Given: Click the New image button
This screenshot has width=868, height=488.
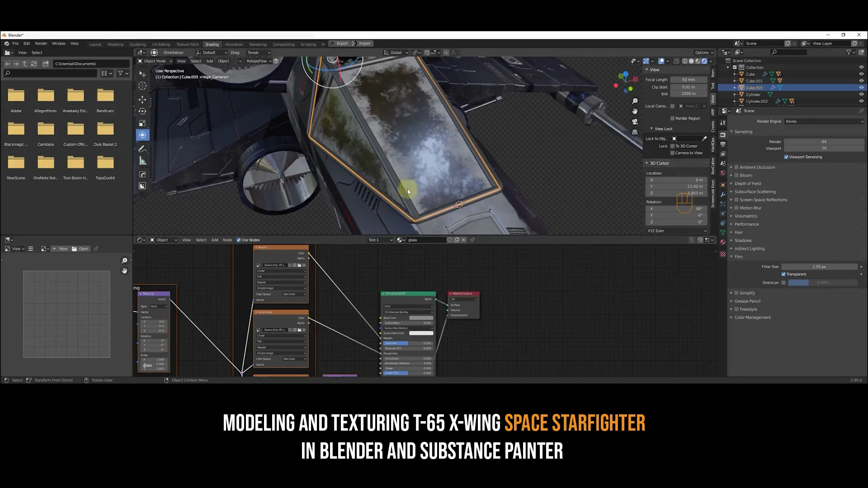Looking at the screenshot, I should click(x=60, y=249).
